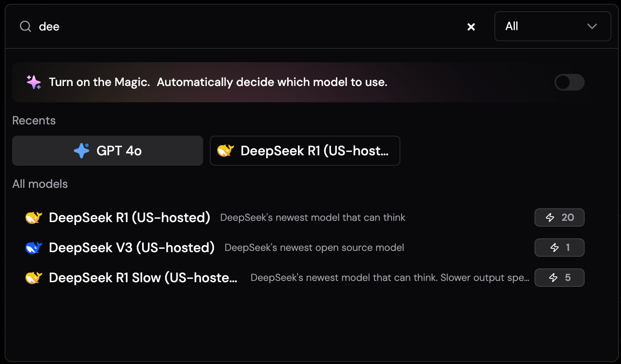Click the lightning cost badge showing 5
This screenshot has width=621, height=364.
559,278
